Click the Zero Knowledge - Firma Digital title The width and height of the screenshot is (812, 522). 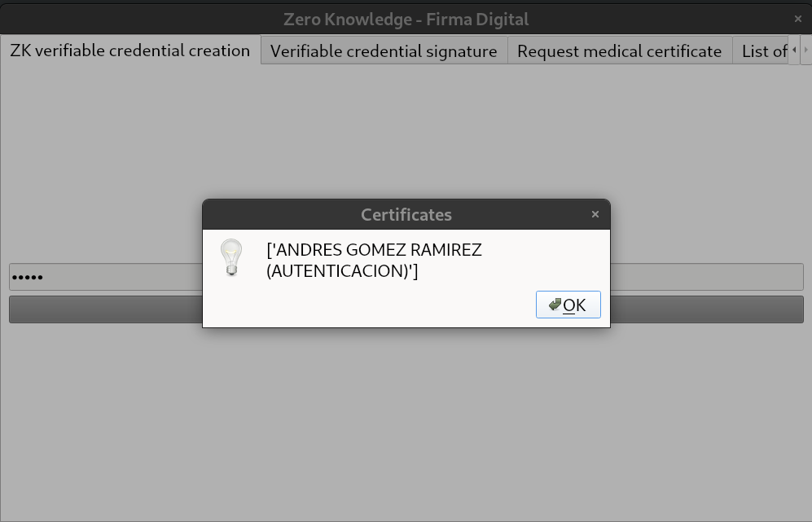point(406,20)
